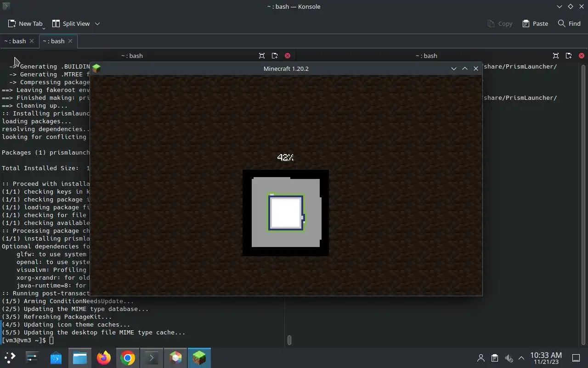Maximize the right split terminal pane
Viewport: 588px width, 368px height.
pyautogui.click(x=556, y=56)
